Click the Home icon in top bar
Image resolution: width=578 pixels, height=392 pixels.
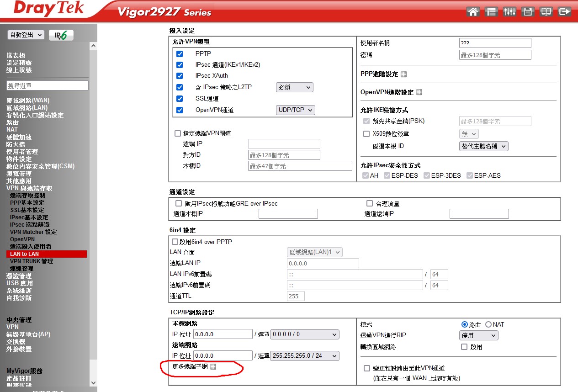(473, 12)
